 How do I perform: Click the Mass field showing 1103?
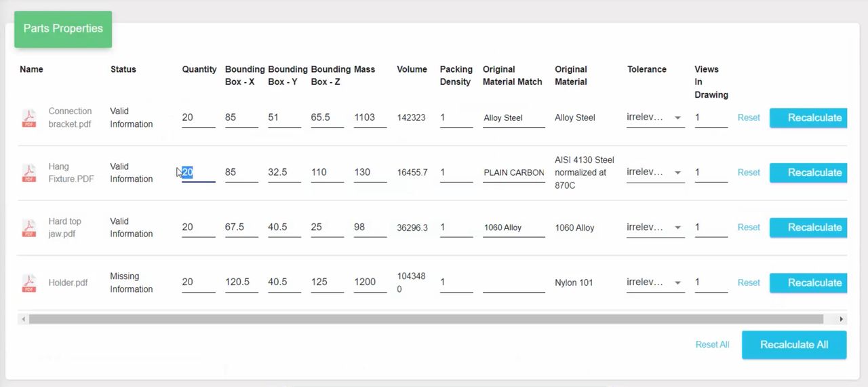click(x=370, y=117)
